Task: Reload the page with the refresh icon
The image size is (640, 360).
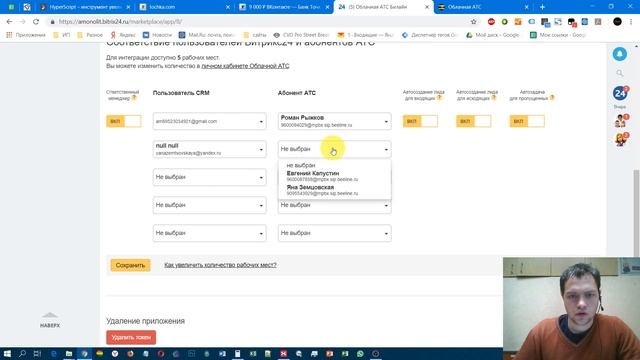Action: [x=36, y=22]
